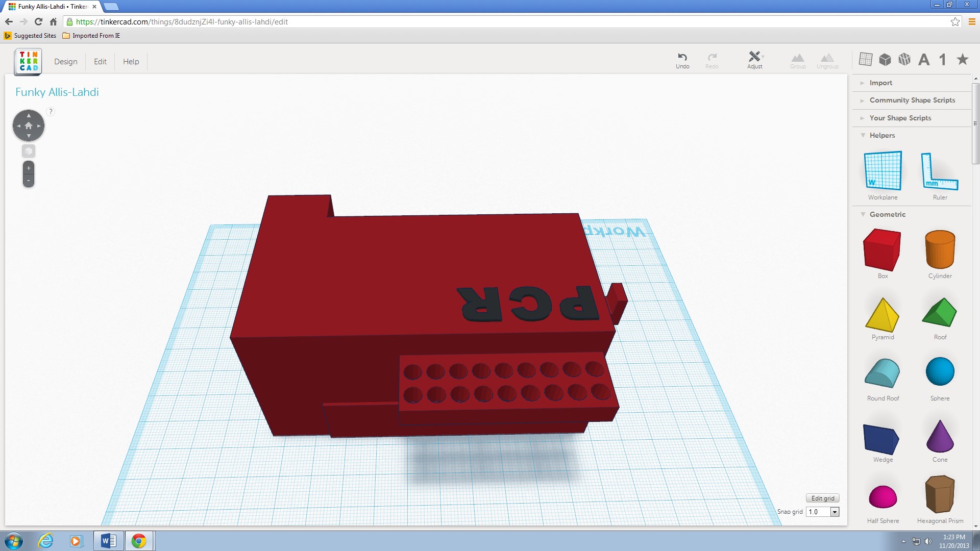Open the Edit menu
980x551 pixels.
(x=100, y=62)
